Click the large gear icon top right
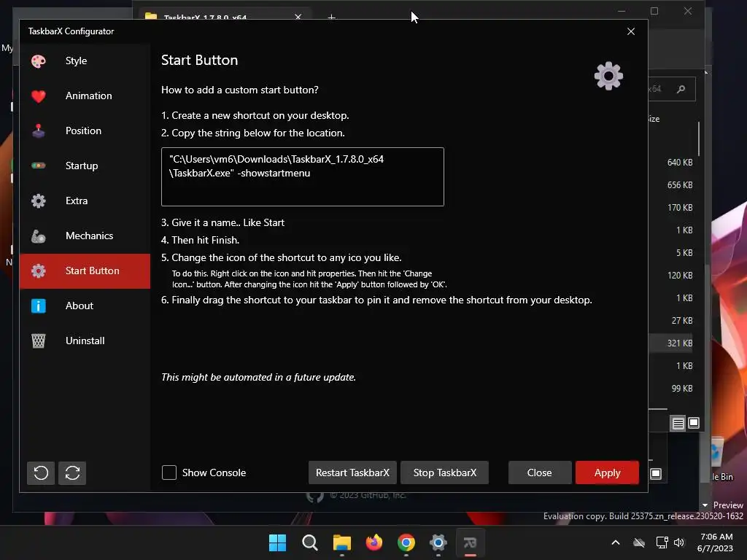This screenshot has width=747, height=560. click(608, 76)
